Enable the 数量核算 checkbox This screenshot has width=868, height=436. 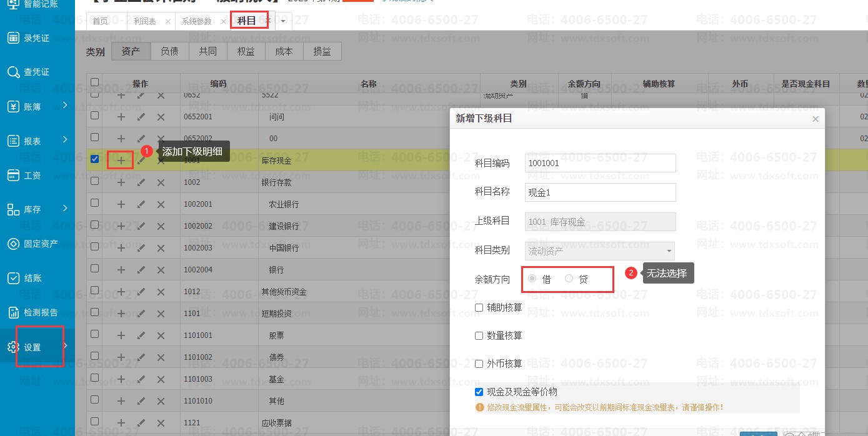coord(479,335)
